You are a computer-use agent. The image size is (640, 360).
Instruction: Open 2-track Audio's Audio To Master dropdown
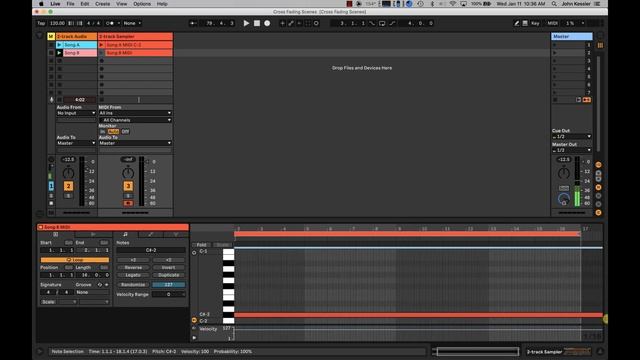(x=76, y=143)
